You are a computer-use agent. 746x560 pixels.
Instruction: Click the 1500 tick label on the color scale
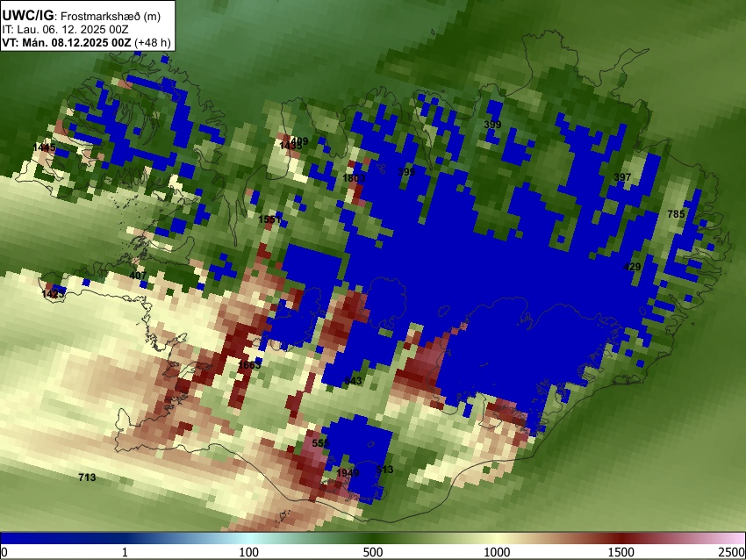tap(621, 552)
